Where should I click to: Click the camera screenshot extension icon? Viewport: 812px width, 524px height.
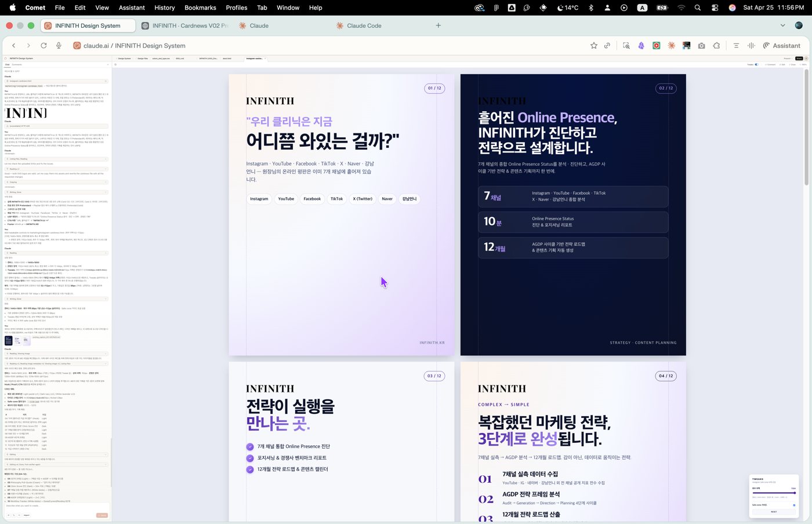[702, 45]
